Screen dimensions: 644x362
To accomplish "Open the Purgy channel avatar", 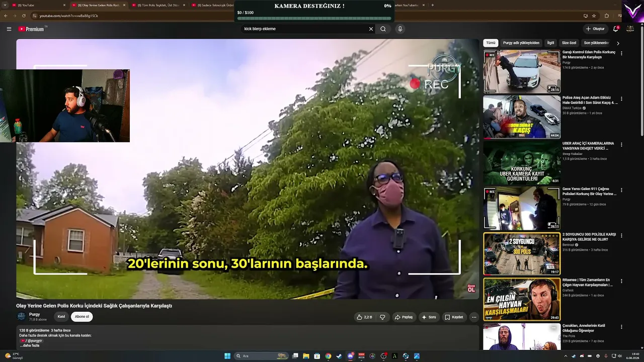I will 21,316.
